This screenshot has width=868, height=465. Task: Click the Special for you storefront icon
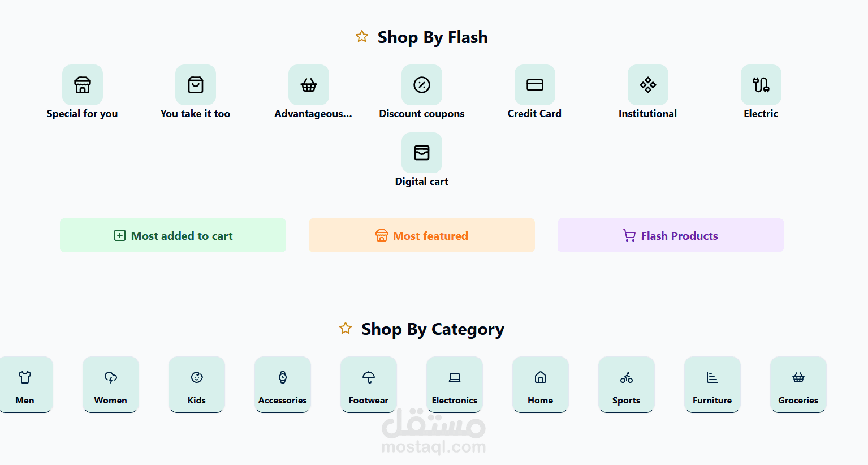(83, 85)
